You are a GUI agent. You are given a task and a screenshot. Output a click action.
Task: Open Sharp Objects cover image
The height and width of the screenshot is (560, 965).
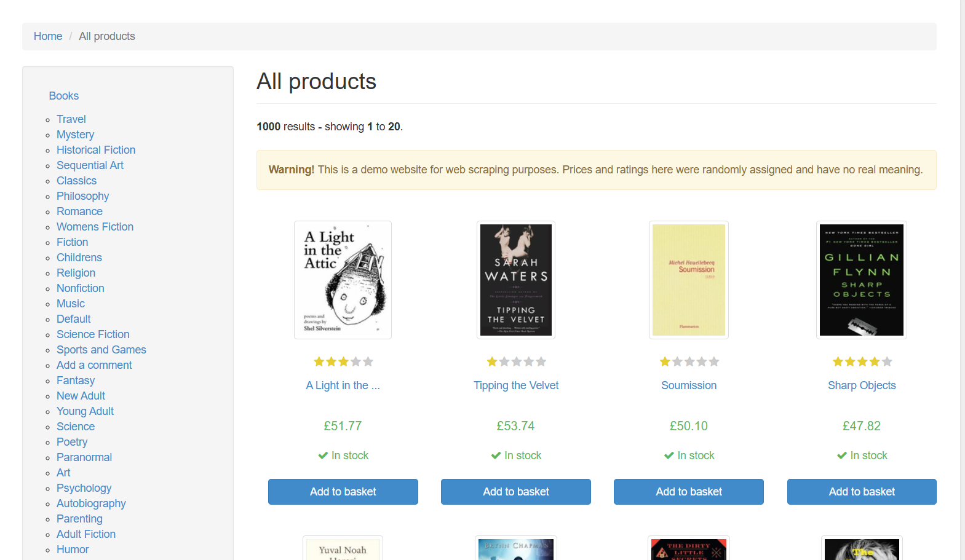862,280
